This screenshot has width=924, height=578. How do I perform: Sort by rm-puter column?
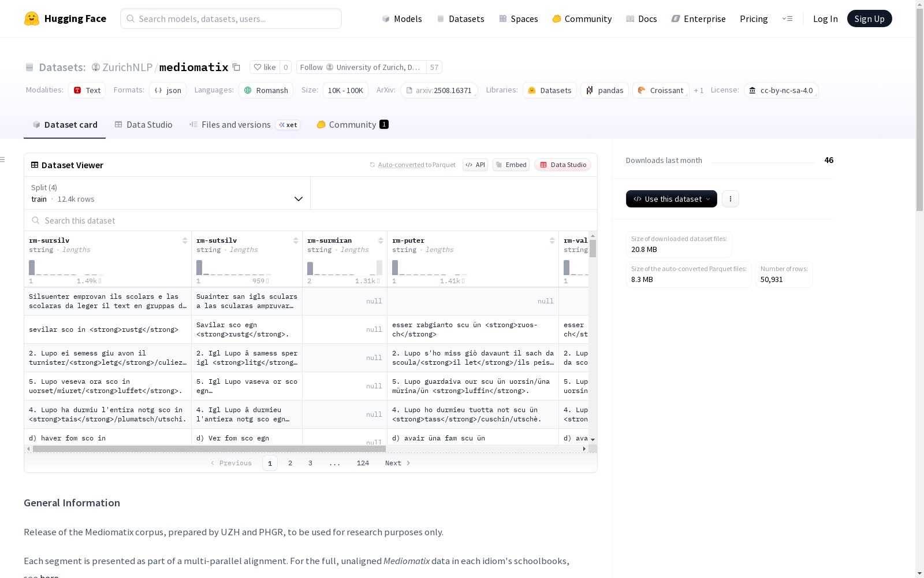(552, 240)
